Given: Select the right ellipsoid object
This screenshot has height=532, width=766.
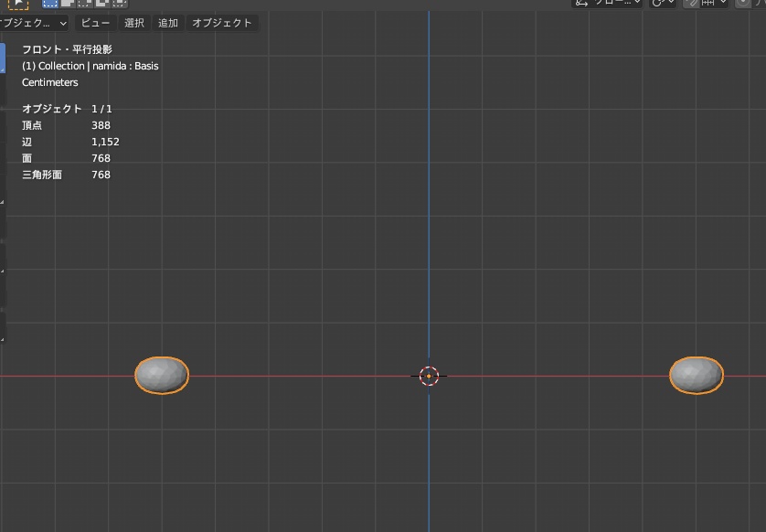Looking at the screenshot, I should click(x=696, y=374).
